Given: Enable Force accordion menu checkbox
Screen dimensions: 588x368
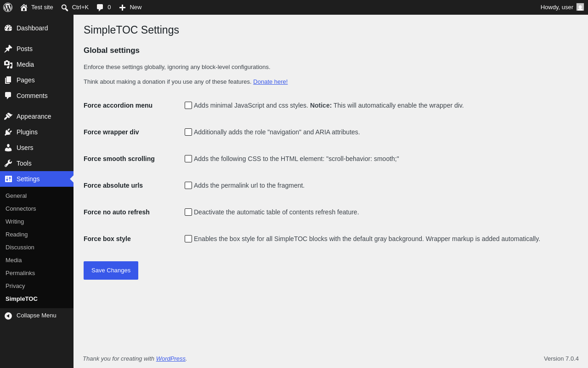Looking at the screenshot, I should [x=188, y=105].
